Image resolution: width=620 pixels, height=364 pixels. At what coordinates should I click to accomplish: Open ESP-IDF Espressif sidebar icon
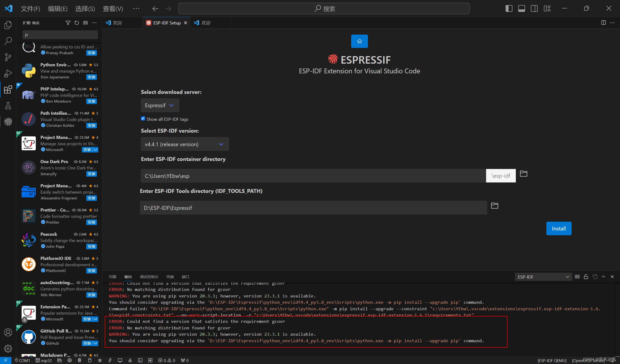pyautogui.click(x=8, y=122)
